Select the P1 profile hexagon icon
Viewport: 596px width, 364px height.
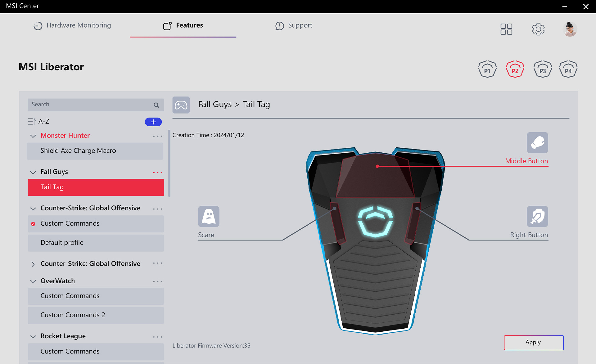tap(487, 69)
